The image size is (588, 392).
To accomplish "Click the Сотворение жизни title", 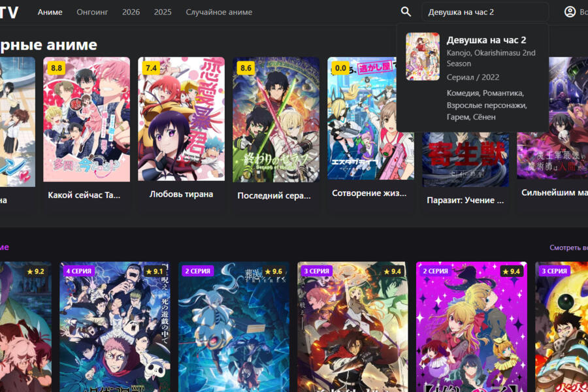I will pyautogui.click(x=369, y=193).
